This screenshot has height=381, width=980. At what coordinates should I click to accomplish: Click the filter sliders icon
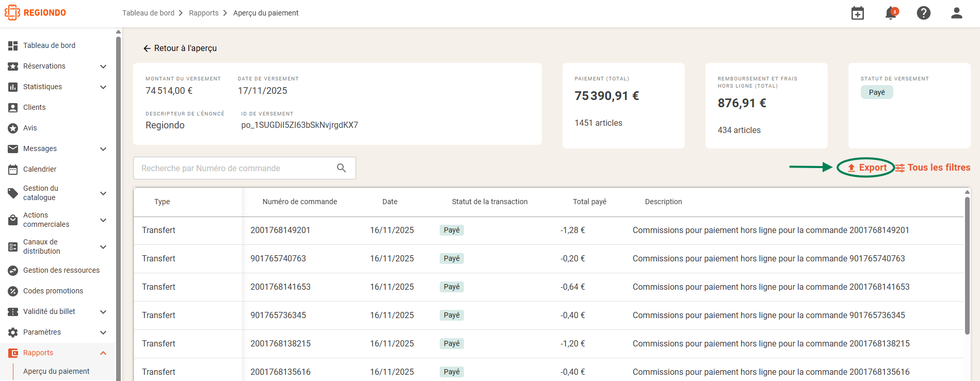click(x=900, y=168)
